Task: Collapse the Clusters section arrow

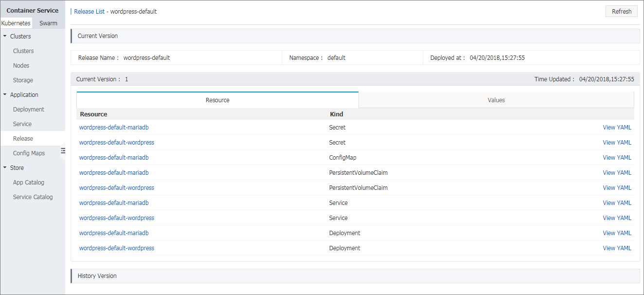Action: pos(5,36)
